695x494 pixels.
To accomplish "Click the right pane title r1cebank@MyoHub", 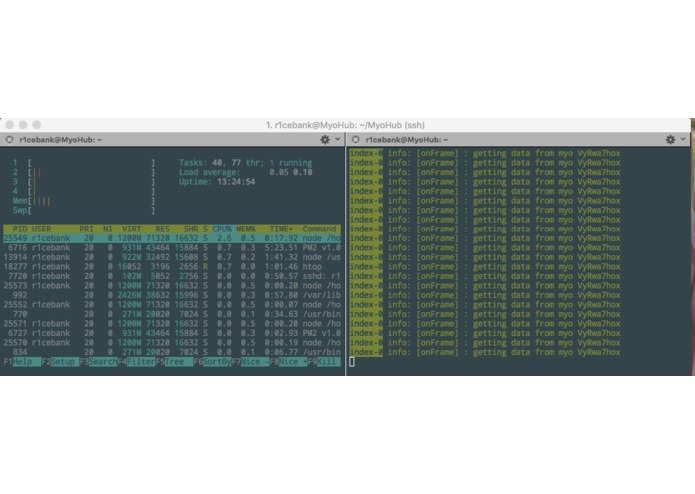I will [406, 140].
